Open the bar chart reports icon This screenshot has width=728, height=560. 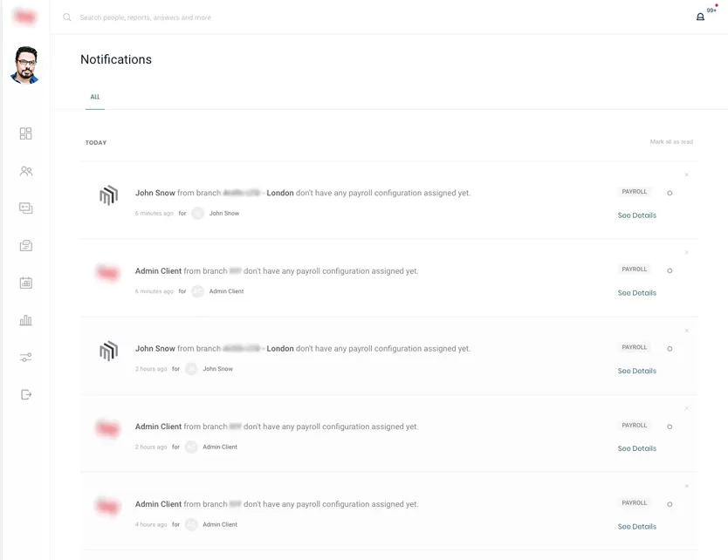click(25, 320)
